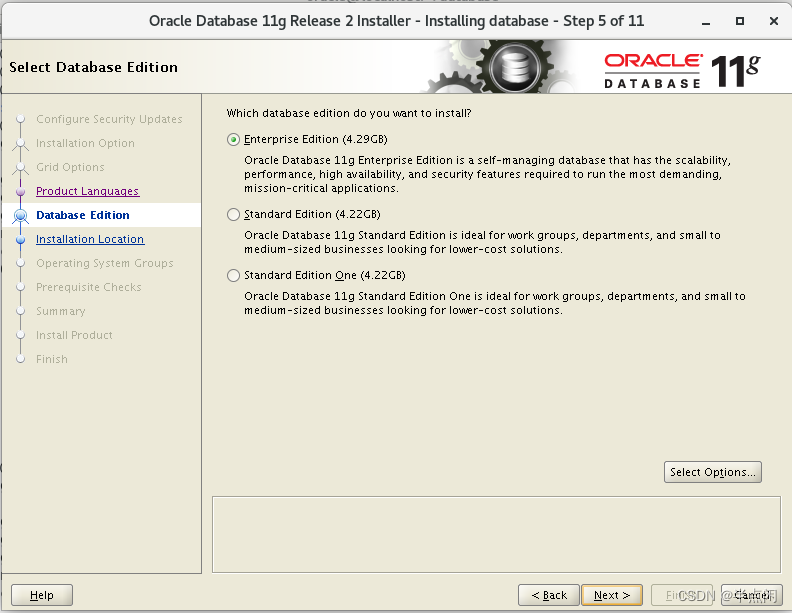Screen dimensions: 792x613
Task: Click the Oracle Database 11g logo
Action: pyautogui.click(x=682, y=70)
